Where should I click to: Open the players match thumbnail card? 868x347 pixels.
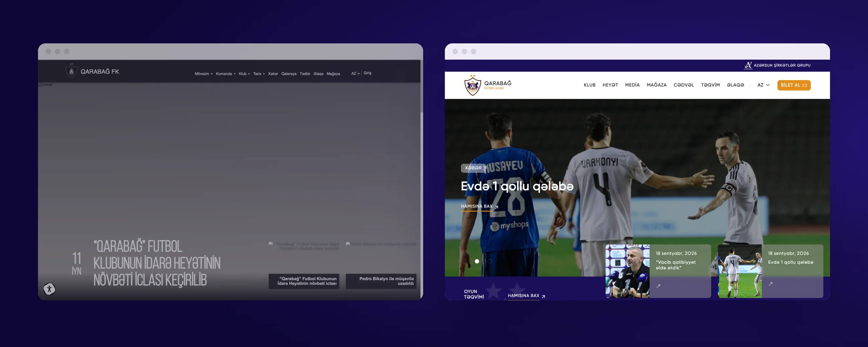[x=739, y=271]
